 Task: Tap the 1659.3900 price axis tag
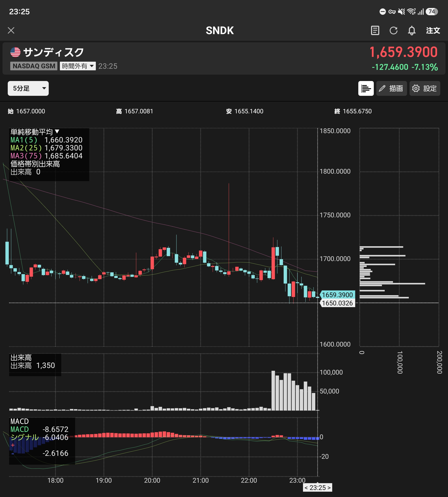(x=337, y=295)
